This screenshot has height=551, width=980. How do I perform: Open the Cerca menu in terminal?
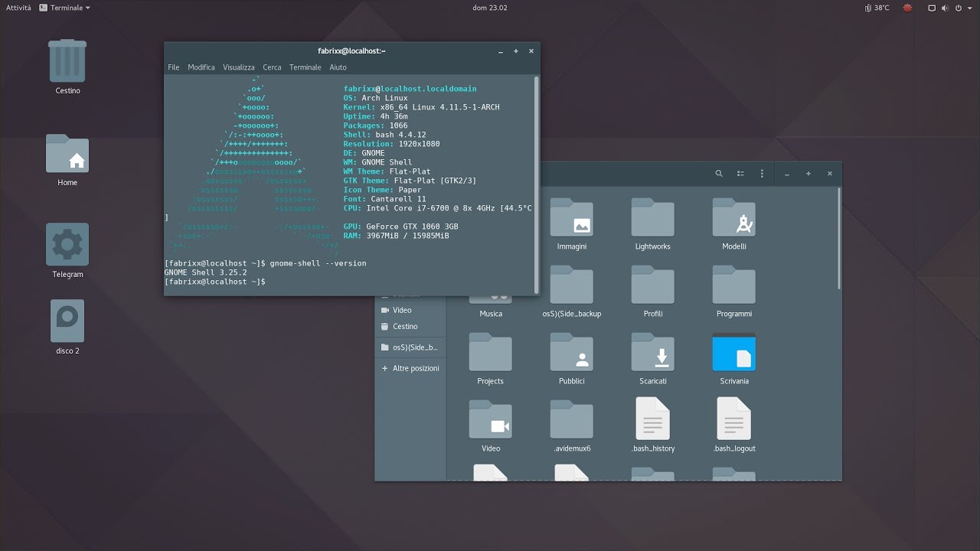click(272, 67)
